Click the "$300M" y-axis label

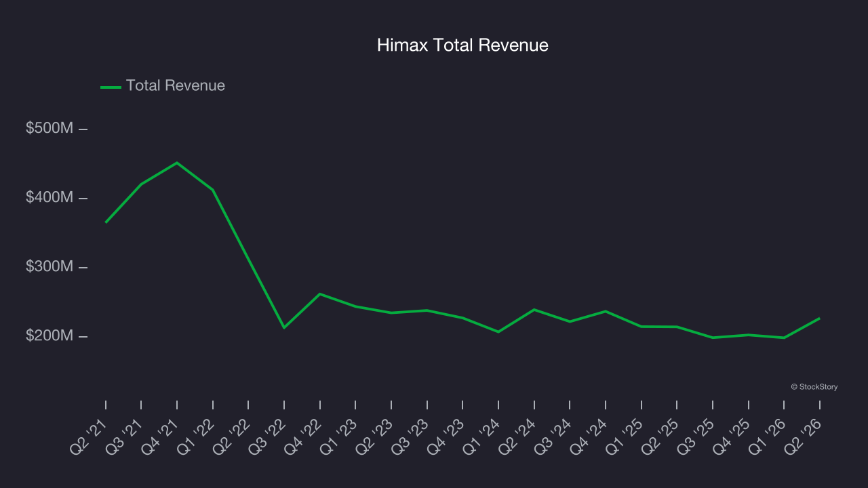(x=50, y=266)
